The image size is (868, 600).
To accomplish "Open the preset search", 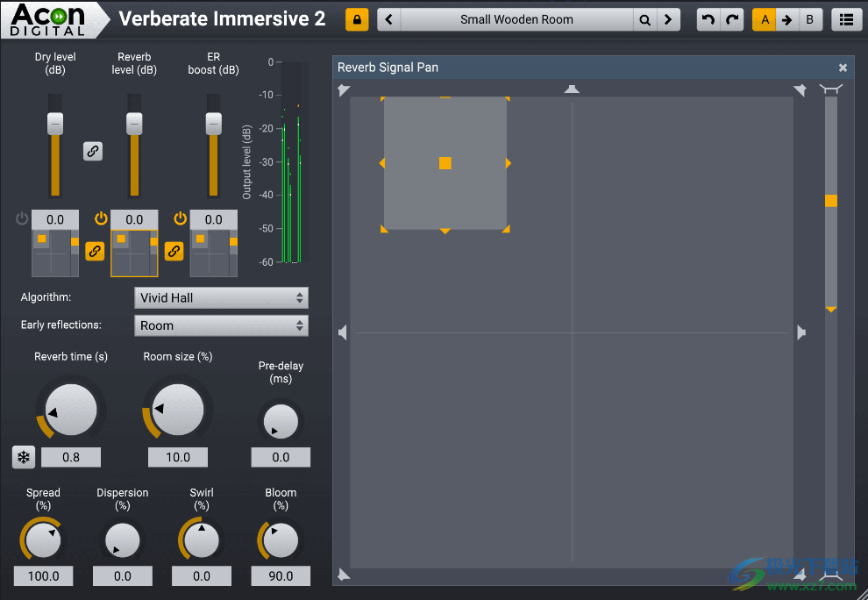I will click(x=645, y=18).
